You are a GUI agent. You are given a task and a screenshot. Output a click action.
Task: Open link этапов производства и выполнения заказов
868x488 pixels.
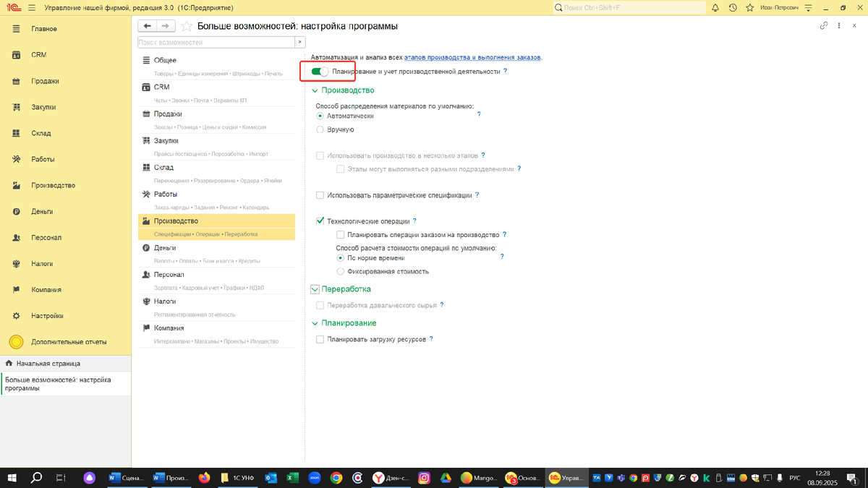pyautogui.click(x=472, y=57)
